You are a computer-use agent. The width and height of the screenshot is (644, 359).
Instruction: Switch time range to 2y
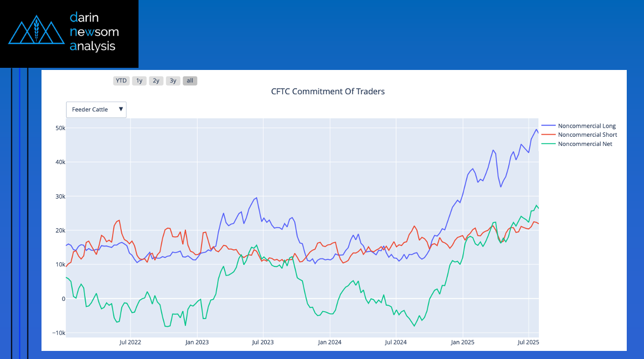pyautogui.click(x=156, y=81)
